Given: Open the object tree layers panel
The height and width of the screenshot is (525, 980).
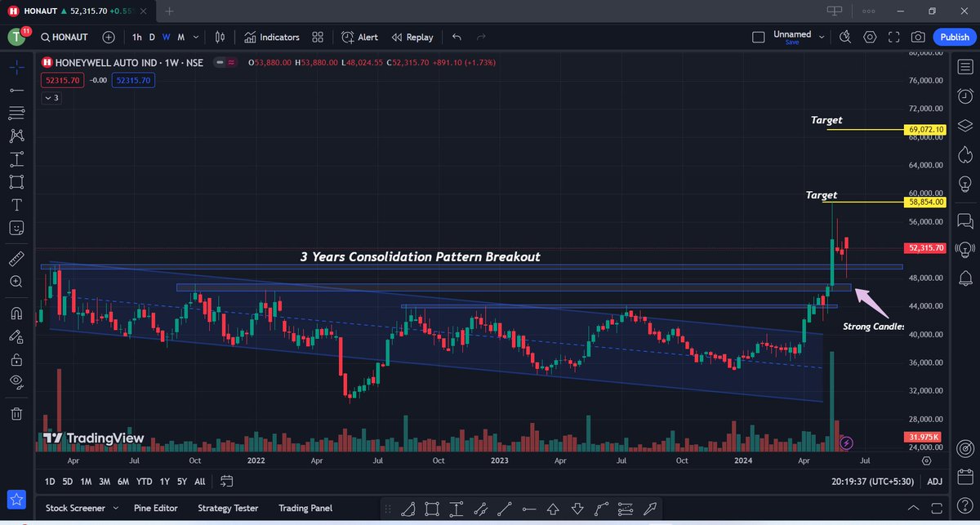Looking at the screenshot, I should [x=964, y=125].
